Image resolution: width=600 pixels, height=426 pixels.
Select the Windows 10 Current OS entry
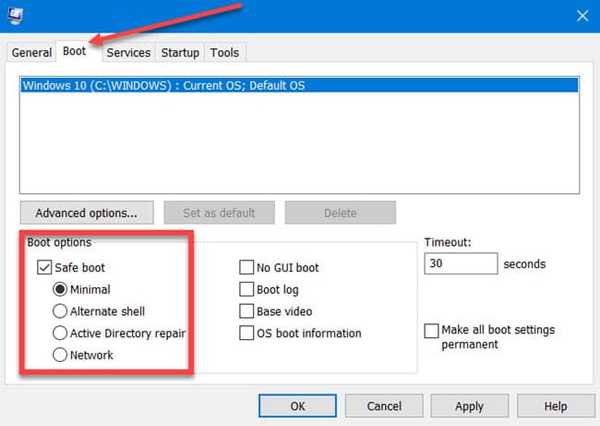(x=300, y=85)
